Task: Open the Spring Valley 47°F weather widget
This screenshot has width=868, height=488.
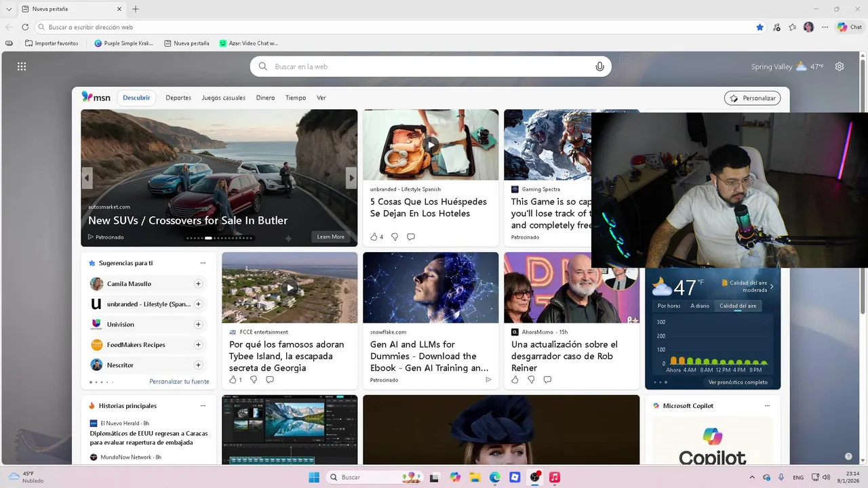Action: coord(787,66)
